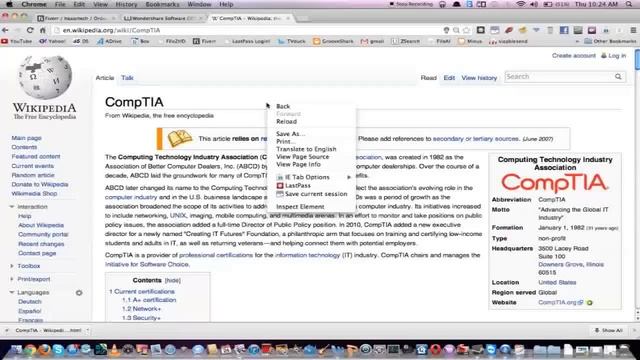Open the Edit tab of the article
The height and width of the screenshot is (360, 640).
tap(449, 78)
